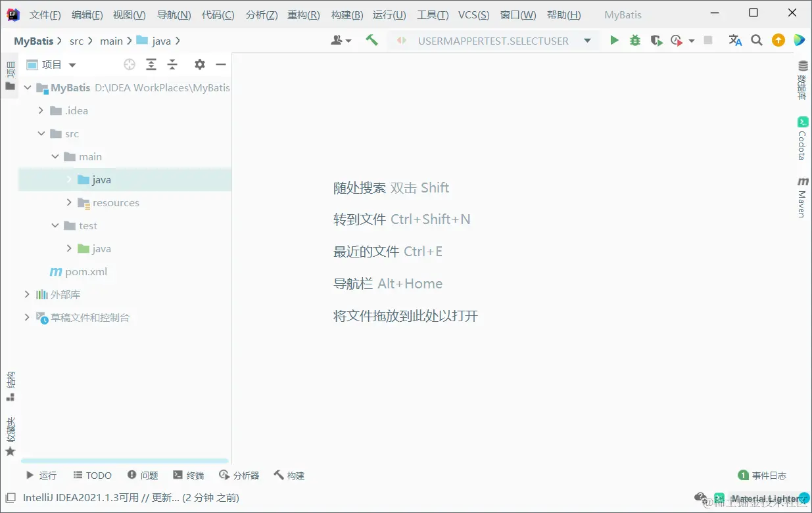The width and height of the screenshot is (812, 513).
Task: Click the Project tool window stripe button
Action: coord(10,76)
